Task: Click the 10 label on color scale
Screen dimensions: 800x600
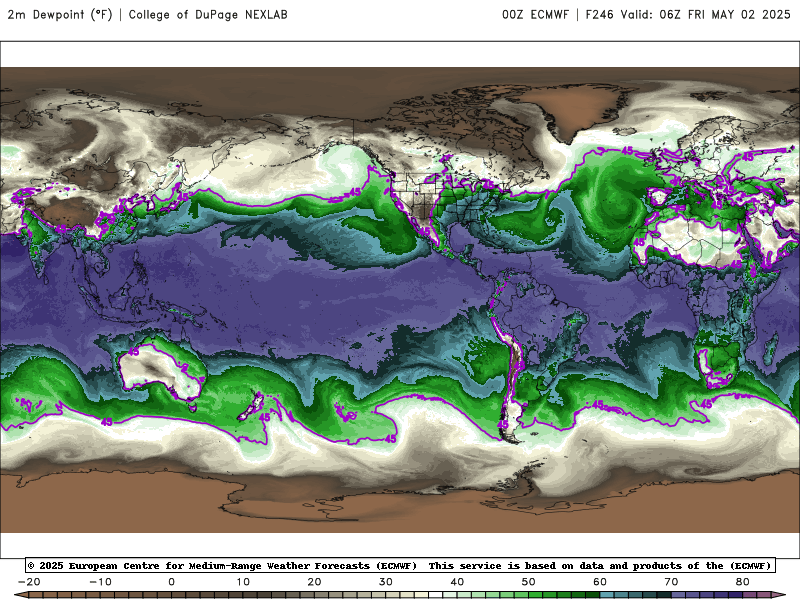Action: (243, 582)
